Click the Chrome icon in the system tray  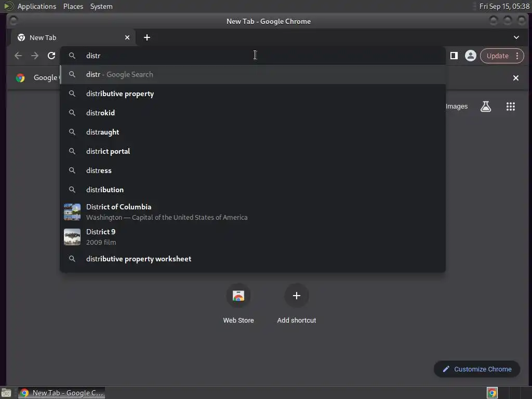tap(493, 393)
